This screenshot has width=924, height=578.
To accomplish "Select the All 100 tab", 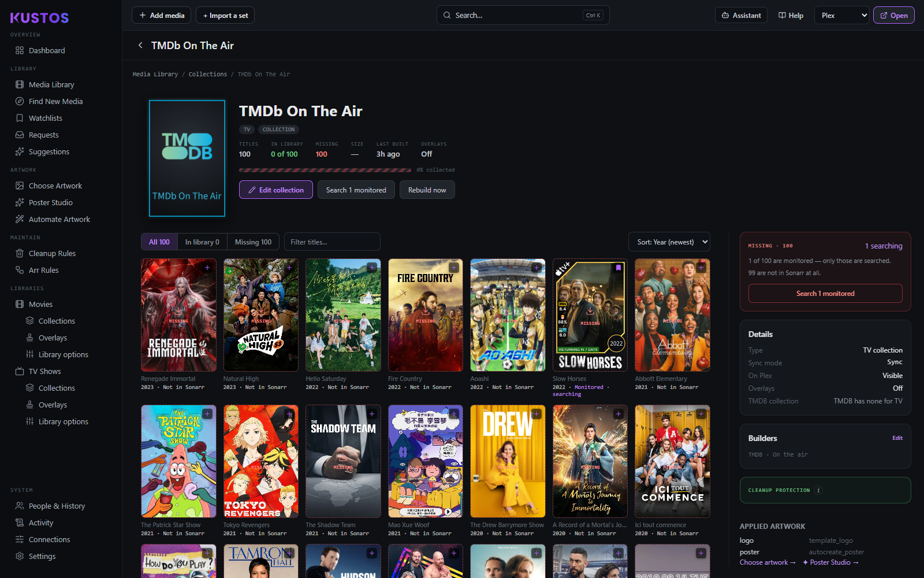I will 159,242.
